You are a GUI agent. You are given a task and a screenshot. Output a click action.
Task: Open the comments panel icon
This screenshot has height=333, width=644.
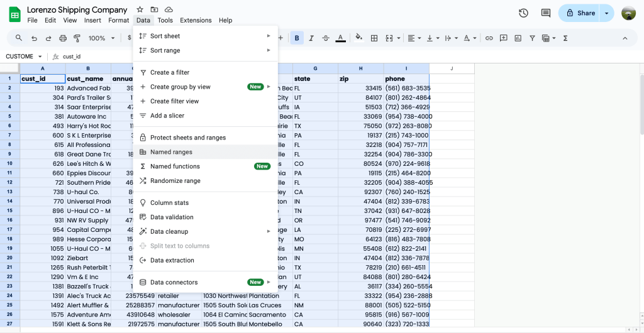[x=545, y=13]
